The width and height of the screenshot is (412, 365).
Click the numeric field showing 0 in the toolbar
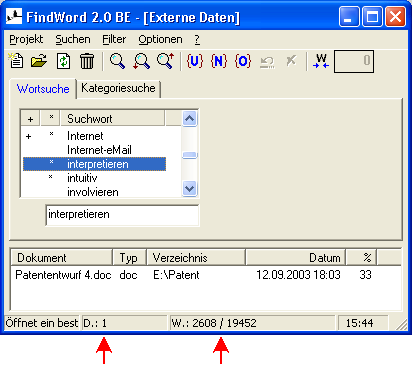354,61
